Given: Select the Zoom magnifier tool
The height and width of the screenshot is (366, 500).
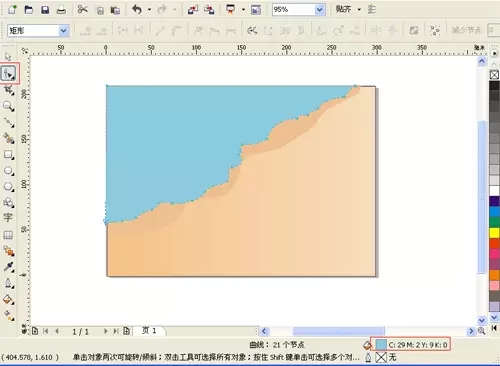Looking at the screenshot, I should tap(8, 106).
